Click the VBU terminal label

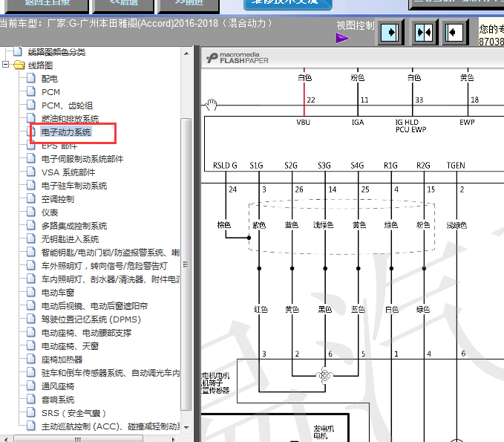coord(303,123)
